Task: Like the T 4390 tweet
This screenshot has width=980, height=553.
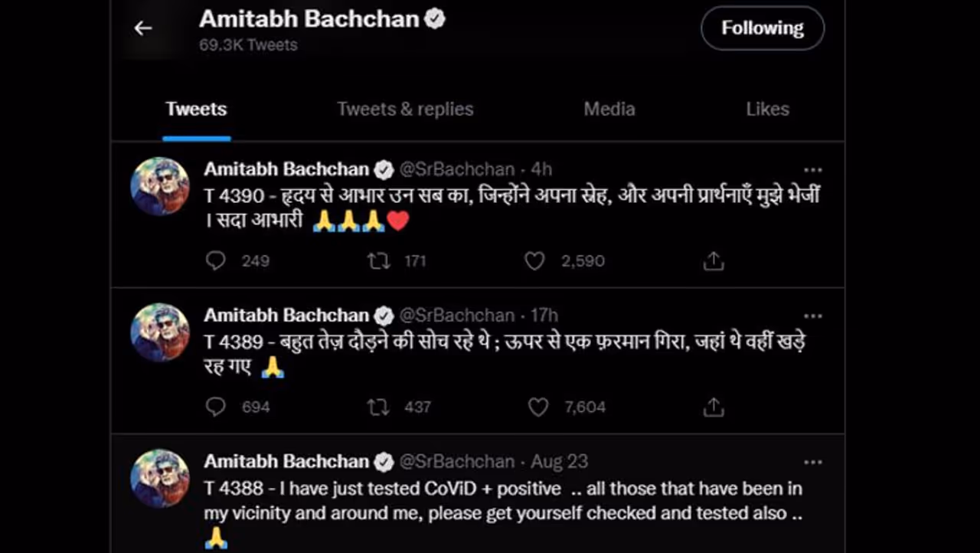Action: (x=534, y=261)
